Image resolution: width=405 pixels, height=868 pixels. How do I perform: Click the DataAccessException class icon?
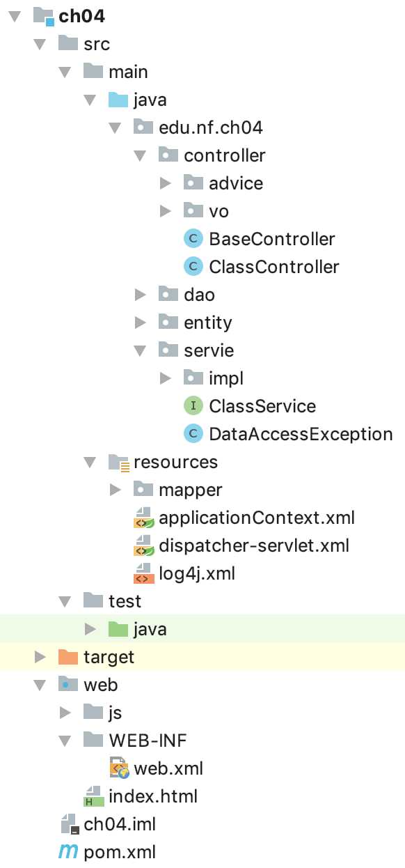point(193,434)
